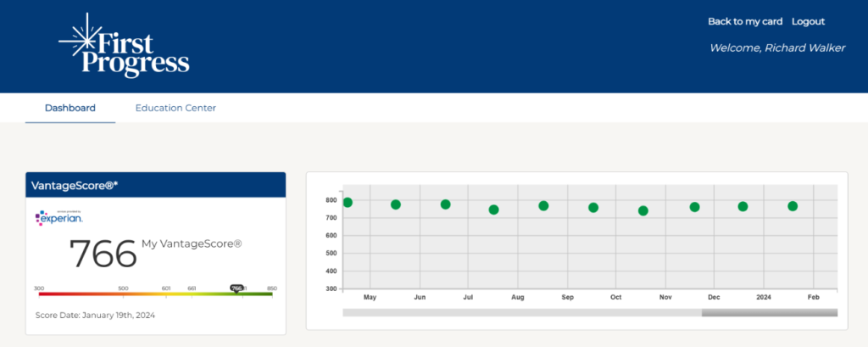Click the dark chart scrollbar thumb
The width and height of the screenshot is (868, 347).
[769, 313]
